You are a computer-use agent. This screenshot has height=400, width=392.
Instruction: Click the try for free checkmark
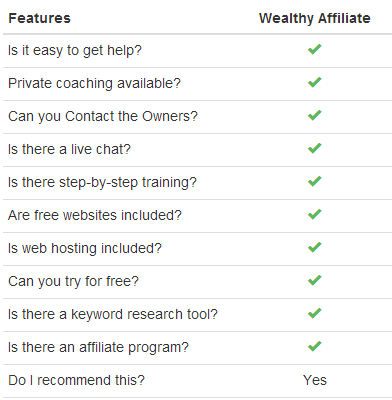coord(315,280)
